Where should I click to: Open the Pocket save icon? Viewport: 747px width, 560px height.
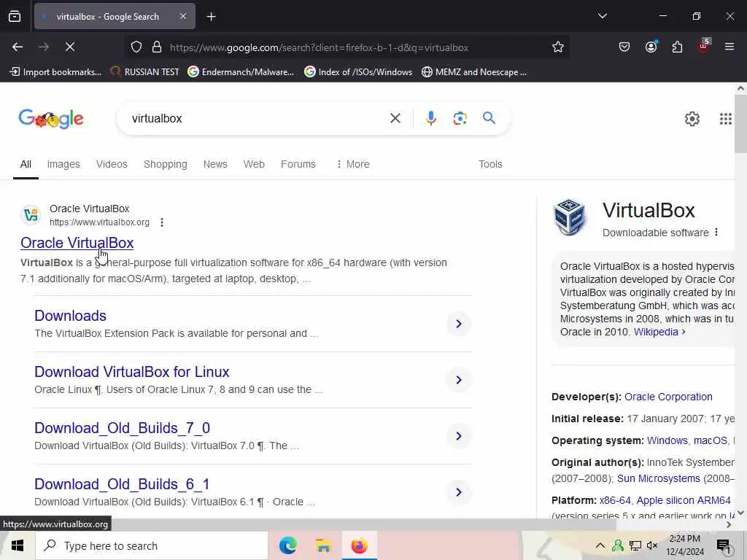point(624,47)
